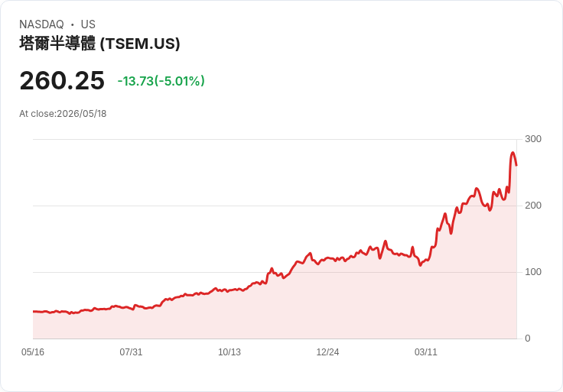Click the TSEM.US stock title

click(99, 44)
